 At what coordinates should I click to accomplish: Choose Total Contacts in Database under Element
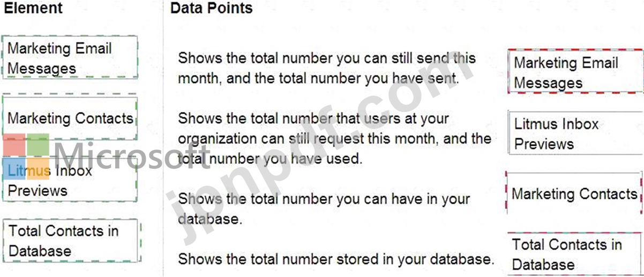[72, 241]
